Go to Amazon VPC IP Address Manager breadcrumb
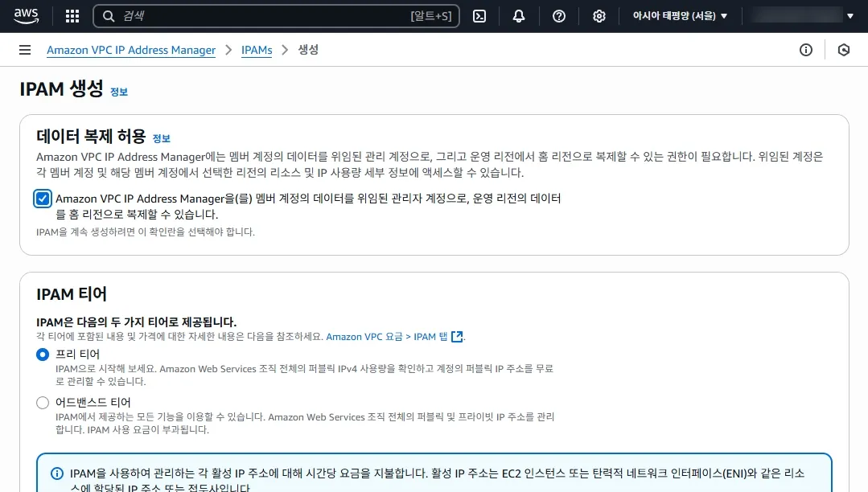Viewport: 868px width, 492px height. 131,50
